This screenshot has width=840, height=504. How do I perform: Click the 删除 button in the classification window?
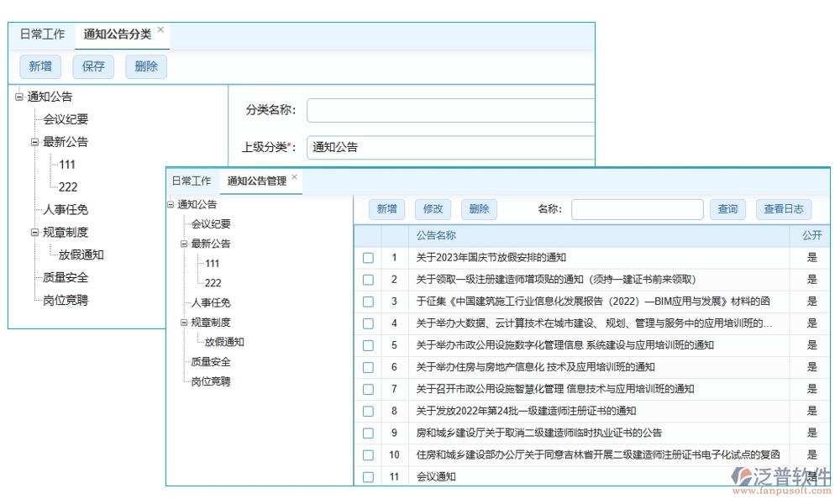tap(144, 66)
